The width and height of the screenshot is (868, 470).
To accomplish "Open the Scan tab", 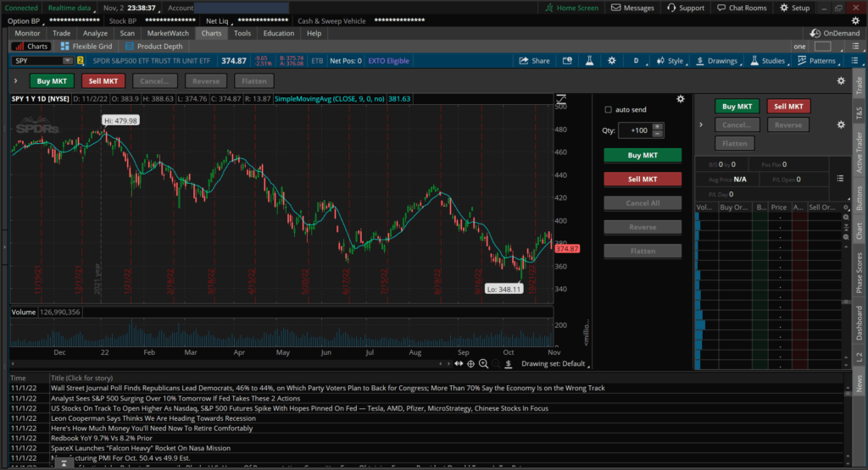I will [x=127, y=33].
